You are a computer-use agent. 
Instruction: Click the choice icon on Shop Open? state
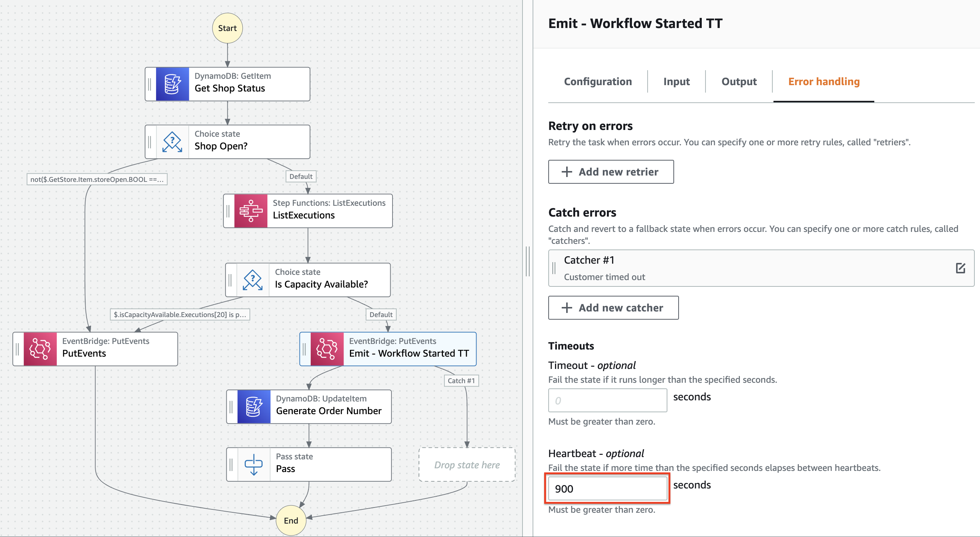tap(172, 142)
